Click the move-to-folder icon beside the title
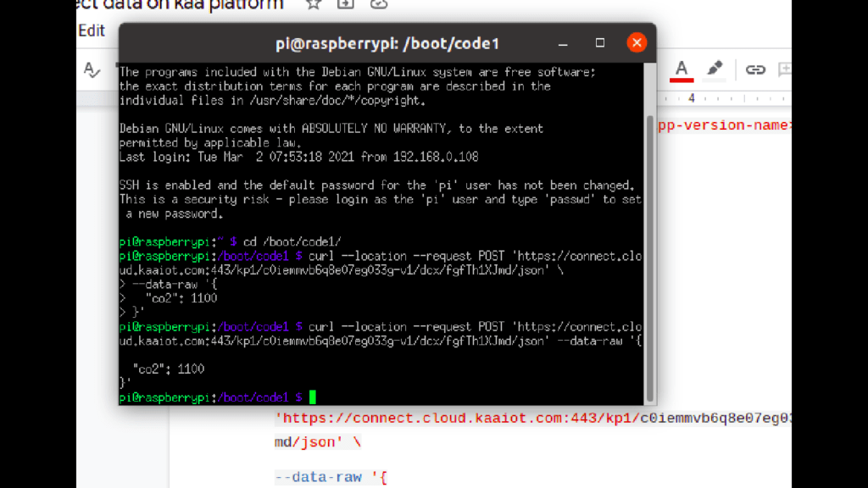 [346, 4]
